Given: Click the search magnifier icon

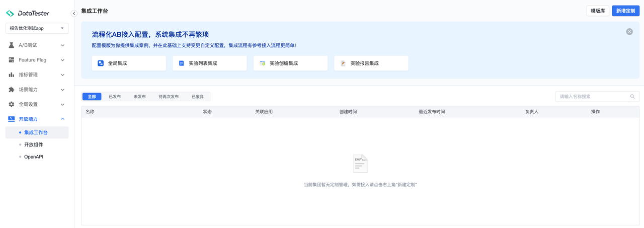Looking at the screenshot, I should [632, 97].
